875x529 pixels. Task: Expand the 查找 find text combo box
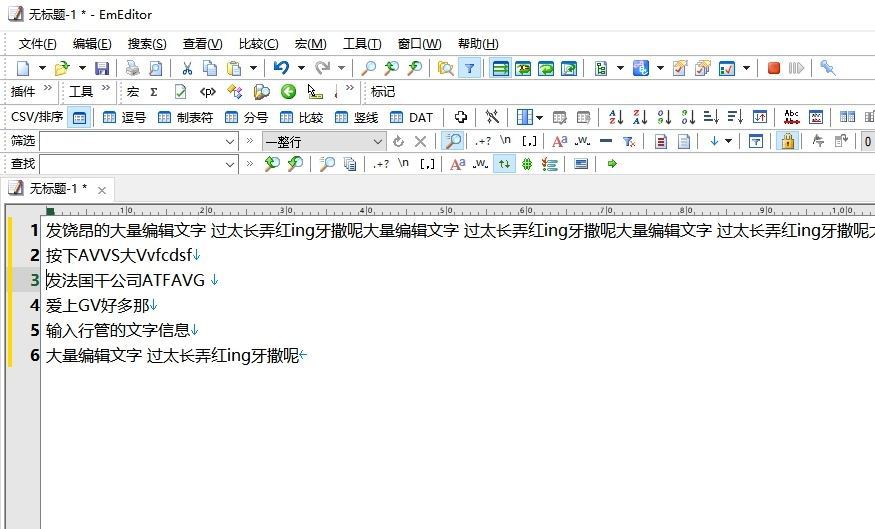coord(229,164)
